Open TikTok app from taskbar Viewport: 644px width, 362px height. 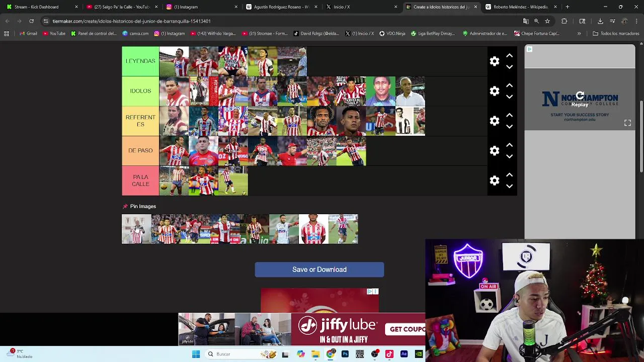[x=389, y=354]
